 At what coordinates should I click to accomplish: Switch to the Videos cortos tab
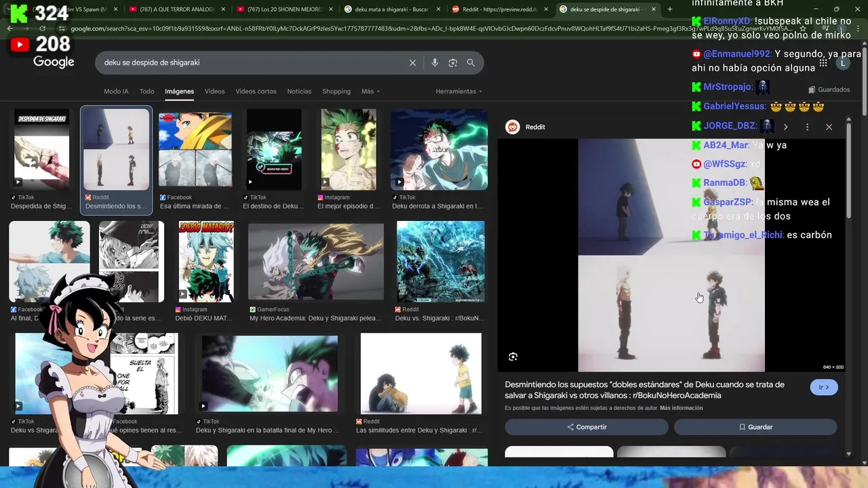point(256,91)
